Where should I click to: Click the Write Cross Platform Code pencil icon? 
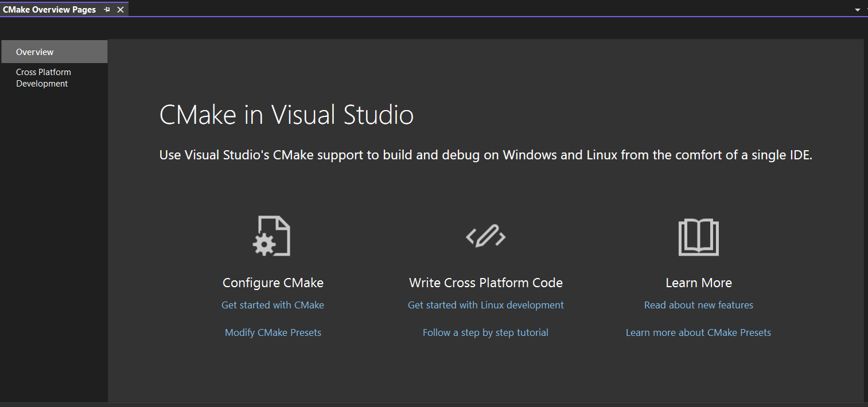tap(485, 236)
